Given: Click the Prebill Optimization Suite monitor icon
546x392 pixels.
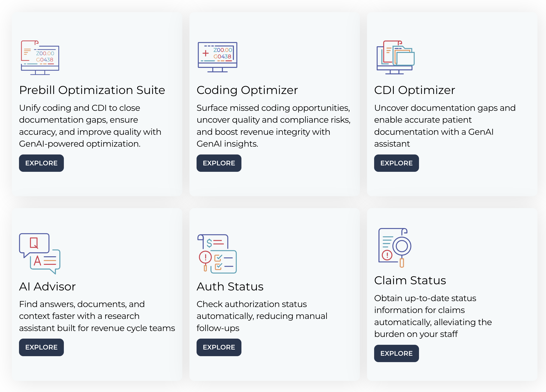Looking at the screenshot, I should click(40, 58).
